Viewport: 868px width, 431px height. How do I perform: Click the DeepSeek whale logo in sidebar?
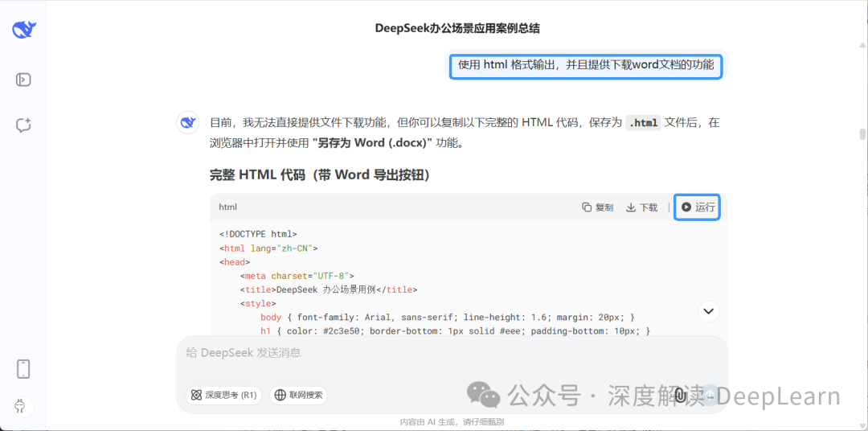click(24, 31)
